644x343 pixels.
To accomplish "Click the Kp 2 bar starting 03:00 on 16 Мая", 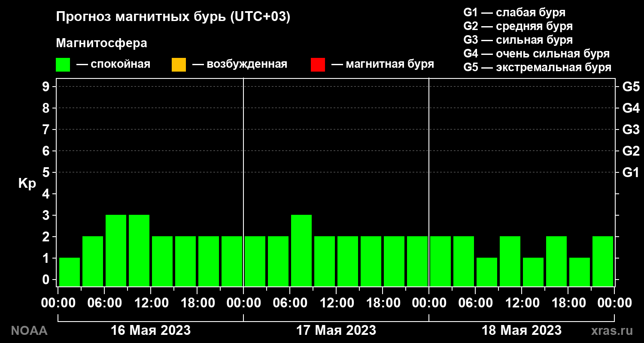I will pos(93,261).
